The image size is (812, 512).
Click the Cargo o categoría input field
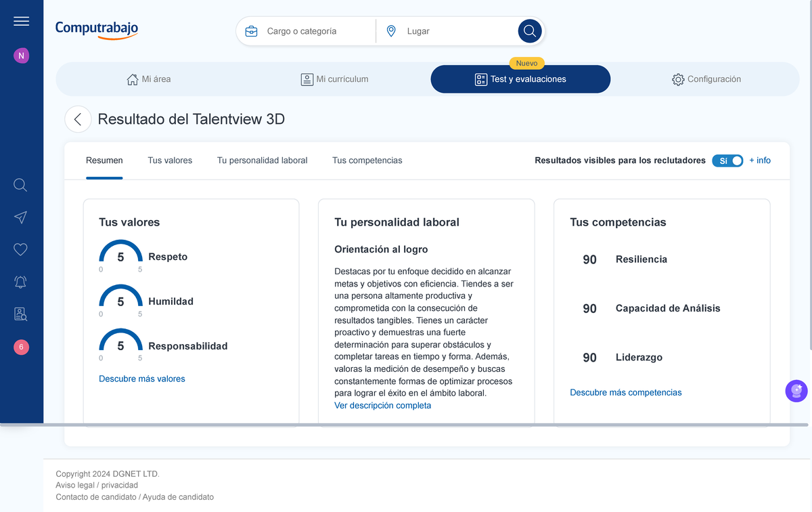(311, 30)
